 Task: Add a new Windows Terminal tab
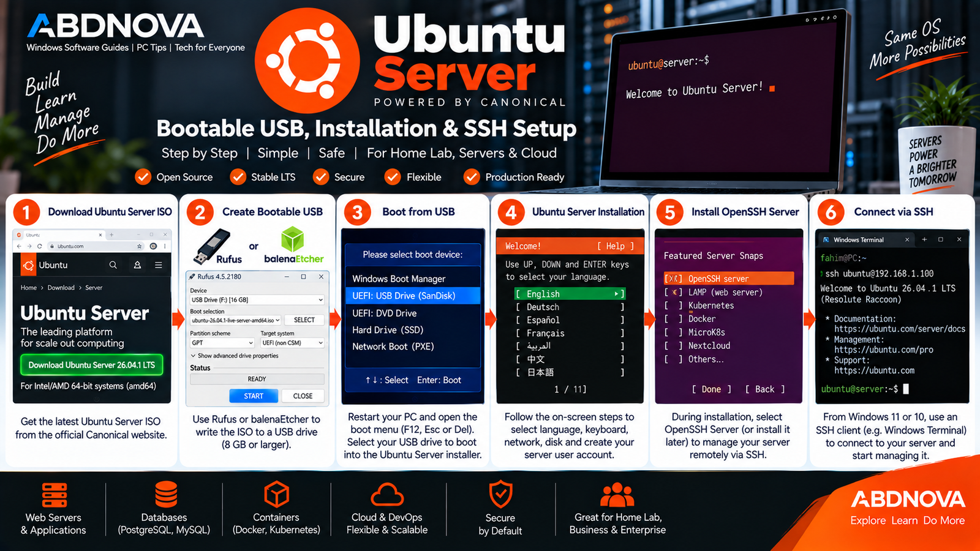tap(924, 239)
